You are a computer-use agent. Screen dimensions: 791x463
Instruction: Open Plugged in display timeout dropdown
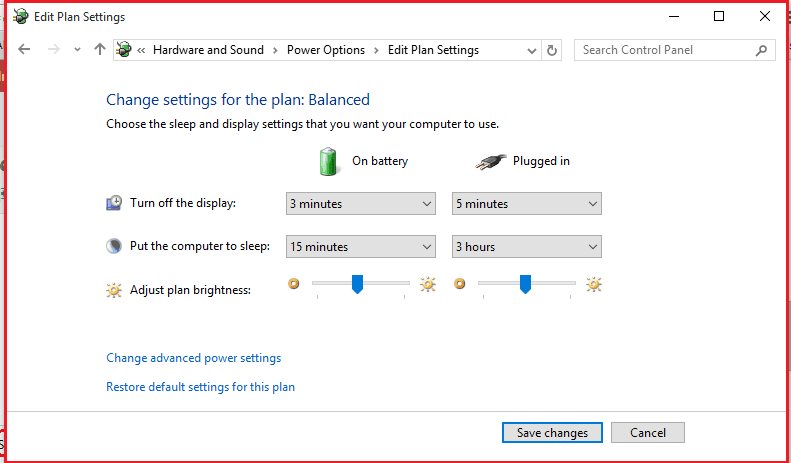click(x=527, y=204)
